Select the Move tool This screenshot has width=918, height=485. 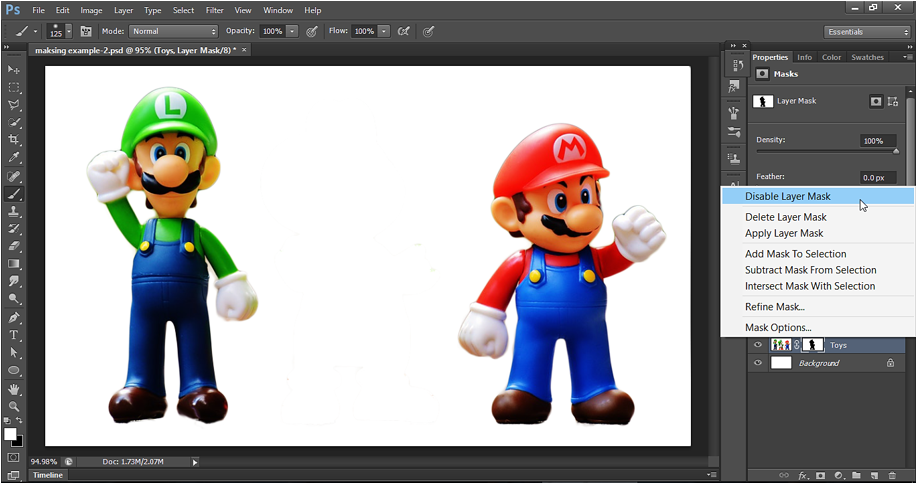(13, 70)
